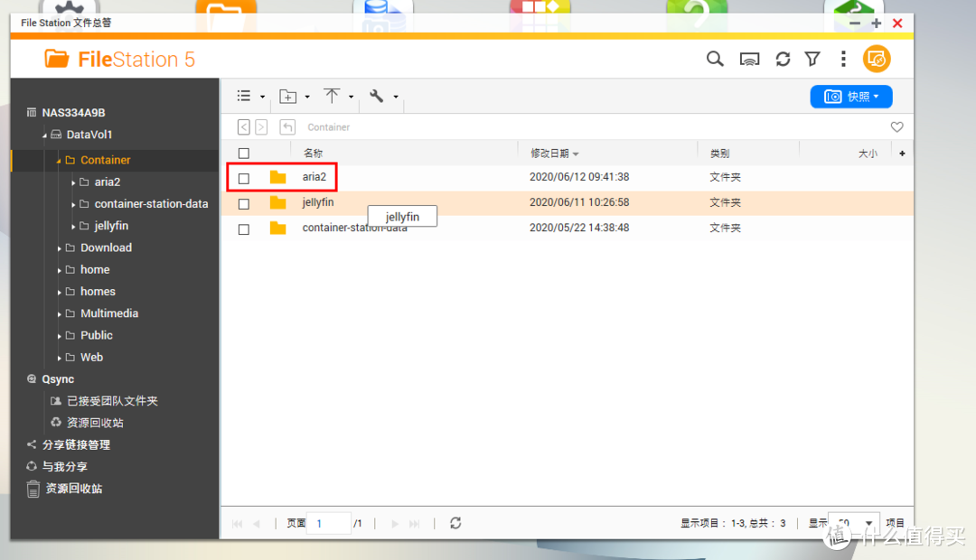Go to the previous page arrow icon
The width and height of the screenshot is (976, 560).
257,524
